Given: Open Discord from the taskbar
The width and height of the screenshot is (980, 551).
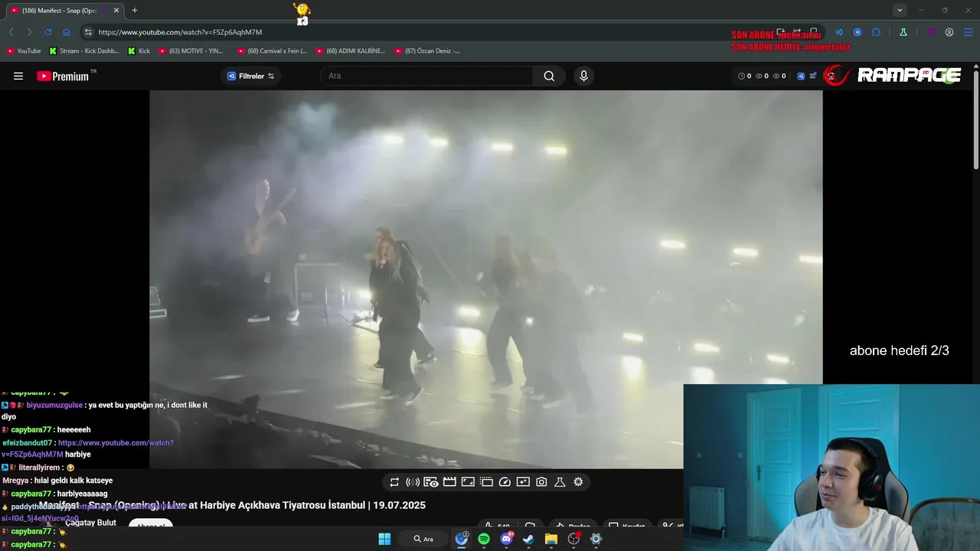Looking at the screenshot, I should (506, 539).
